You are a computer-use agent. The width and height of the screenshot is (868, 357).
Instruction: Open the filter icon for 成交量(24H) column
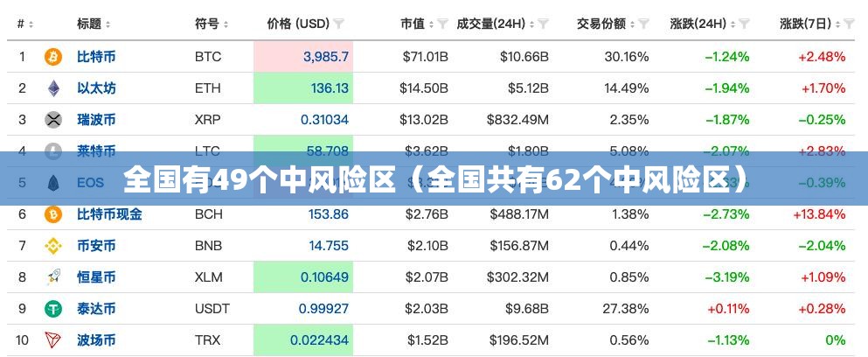tap(544, 24)
